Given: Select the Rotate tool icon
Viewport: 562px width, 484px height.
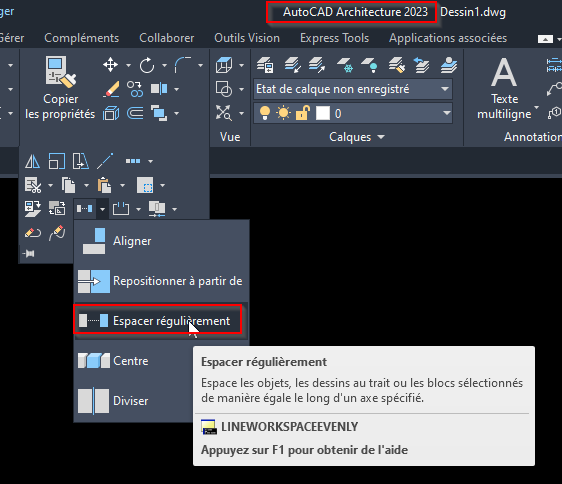Looking at the screenshot, I should coord(147,65).
